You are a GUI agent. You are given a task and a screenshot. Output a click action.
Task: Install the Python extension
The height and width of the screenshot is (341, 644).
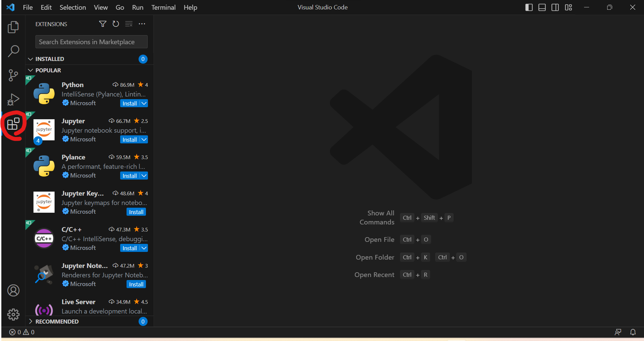(130, 103)
